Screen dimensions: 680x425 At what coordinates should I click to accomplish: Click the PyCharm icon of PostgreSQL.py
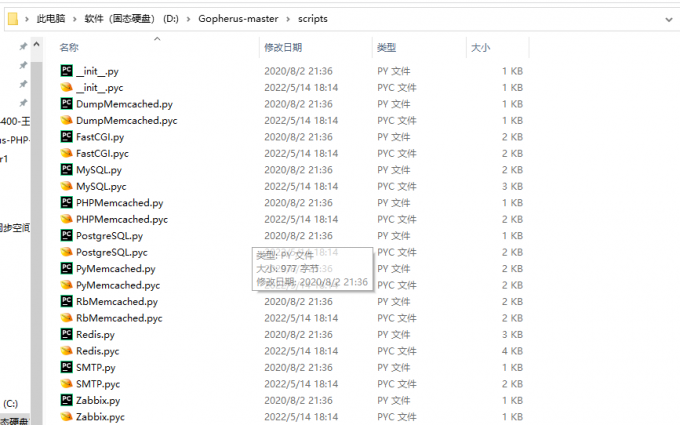(66, 235)
